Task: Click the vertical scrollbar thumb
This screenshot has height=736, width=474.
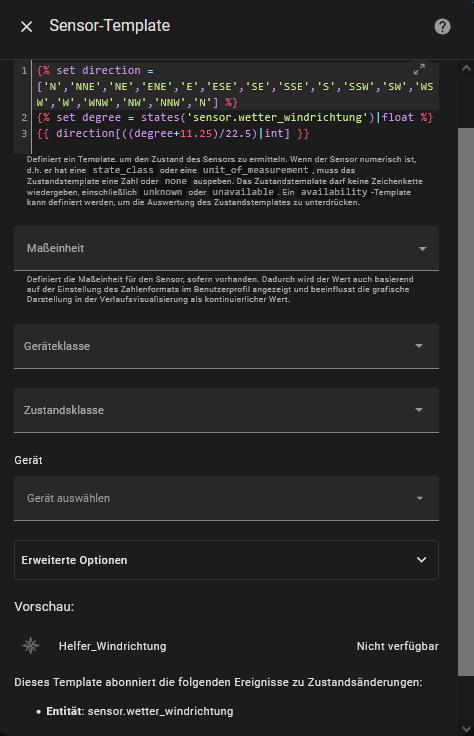Action: [466, 402]
